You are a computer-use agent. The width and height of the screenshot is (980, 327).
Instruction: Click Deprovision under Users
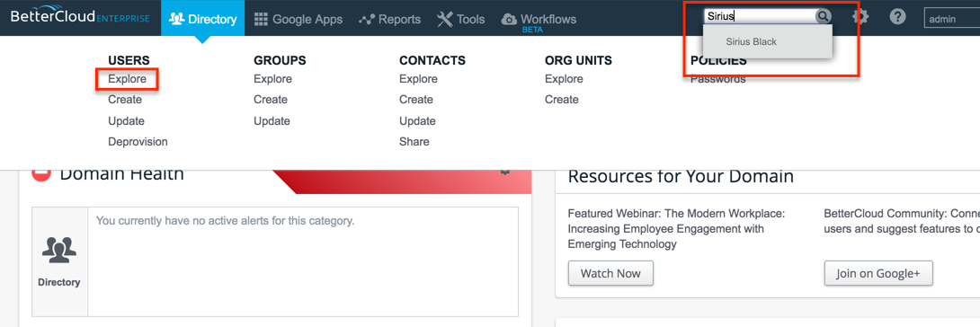(x=138, y=142)
